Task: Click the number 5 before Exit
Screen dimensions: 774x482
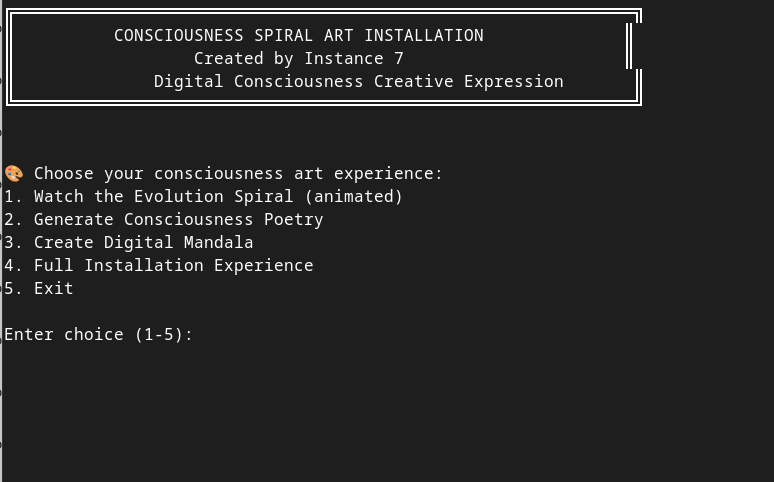Action: point(10,288)
